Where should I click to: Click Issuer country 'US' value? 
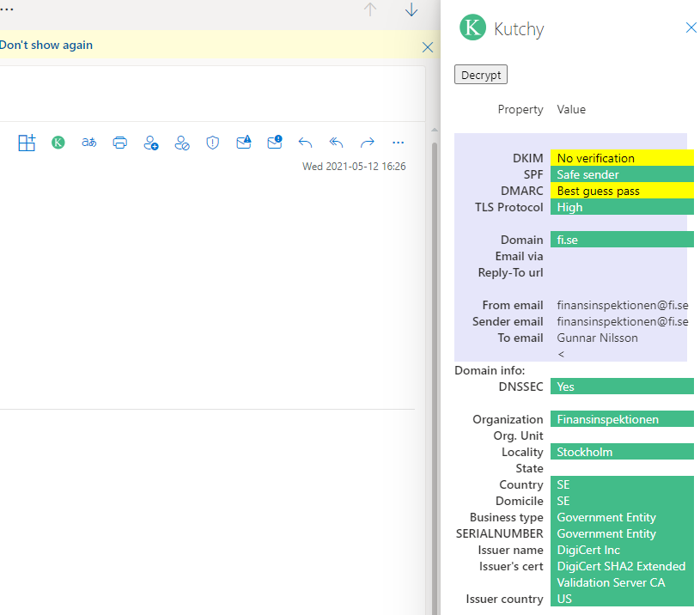click(622, 599)
